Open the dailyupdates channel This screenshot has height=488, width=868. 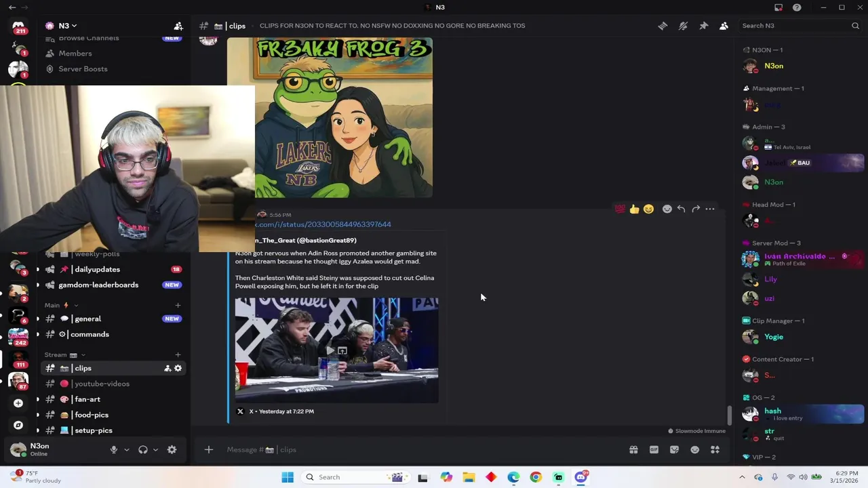pyautogui.click(x=98, y=269)
